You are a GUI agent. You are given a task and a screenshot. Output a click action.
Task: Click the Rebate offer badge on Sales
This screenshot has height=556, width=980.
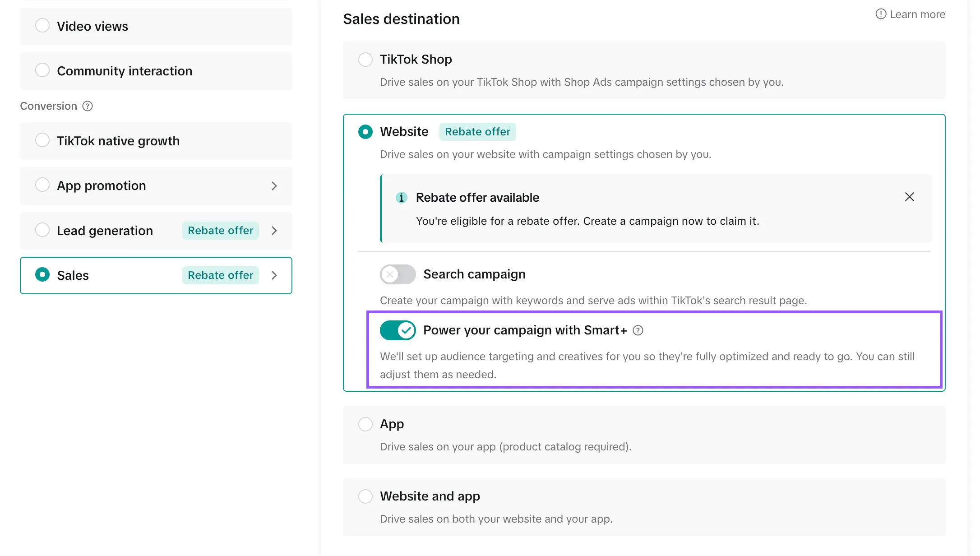(x=221, y=275)
